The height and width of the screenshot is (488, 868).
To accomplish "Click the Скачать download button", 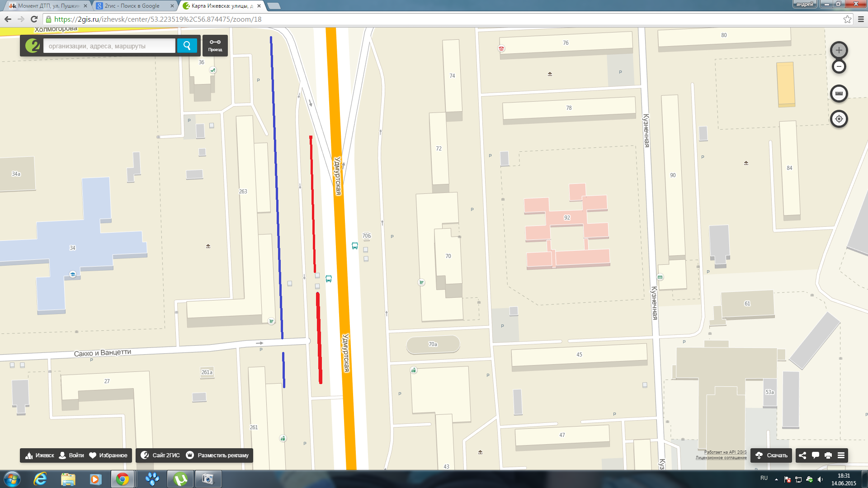I will (x=772, y=455).
